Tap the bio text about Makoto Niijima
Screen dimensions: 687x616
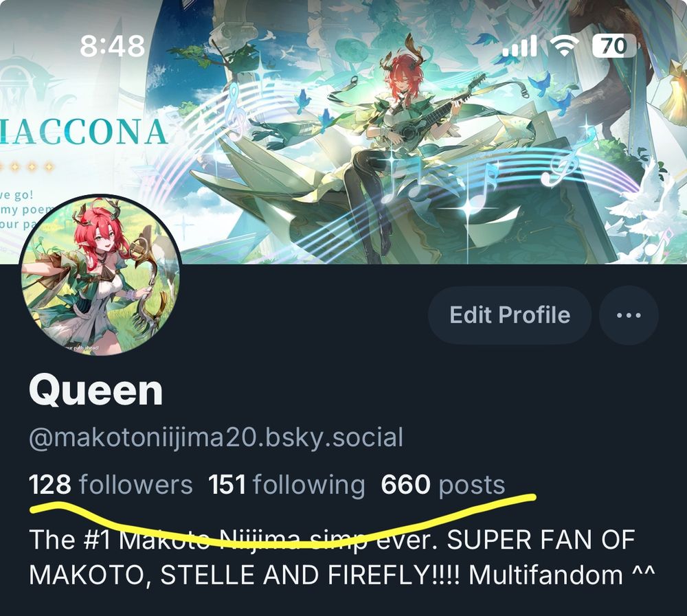click(341, 557)
